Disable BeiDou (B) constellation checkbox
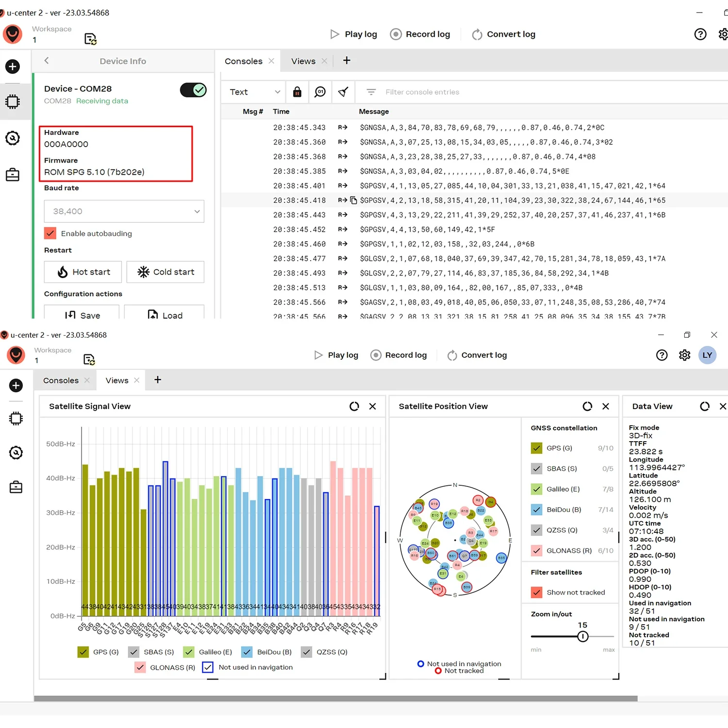The image size is (728, 728). coord(536,510)
